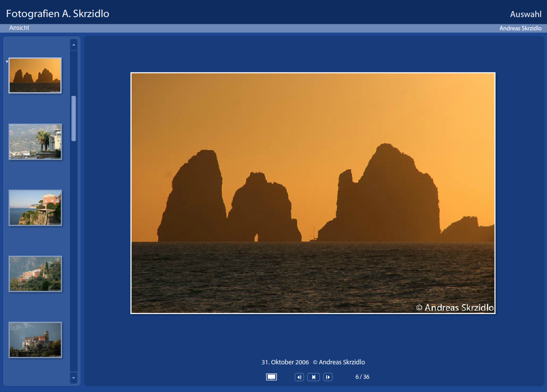Start slideshow playback with middle button
This screenshot has width=547, height=392.
pos(313,377)
